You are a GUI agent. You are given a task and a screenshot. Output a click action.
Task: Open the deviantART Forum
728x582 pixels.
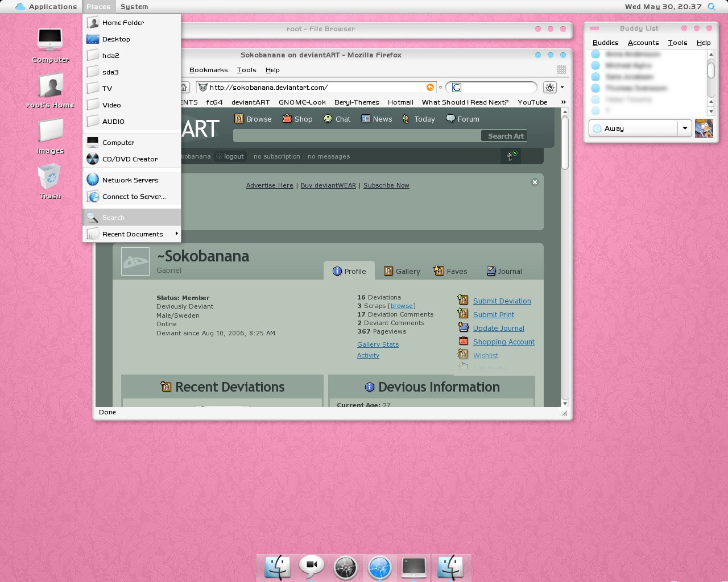tap(462, 119)
